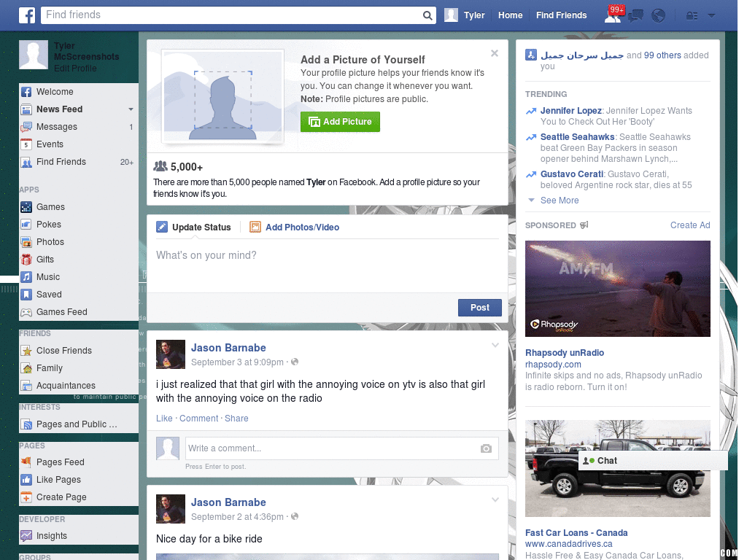Click the Games Feed controller icon
747x560 pixels.
point(26,312)
